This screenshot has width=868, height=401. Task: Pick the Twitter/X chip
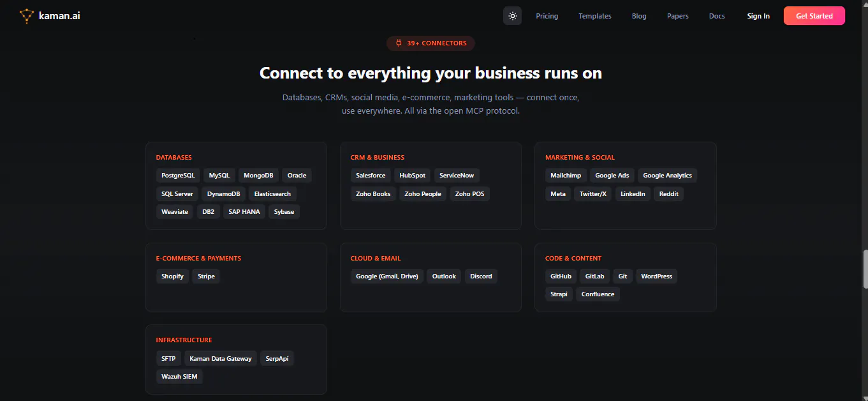click(x=593, y=193)
